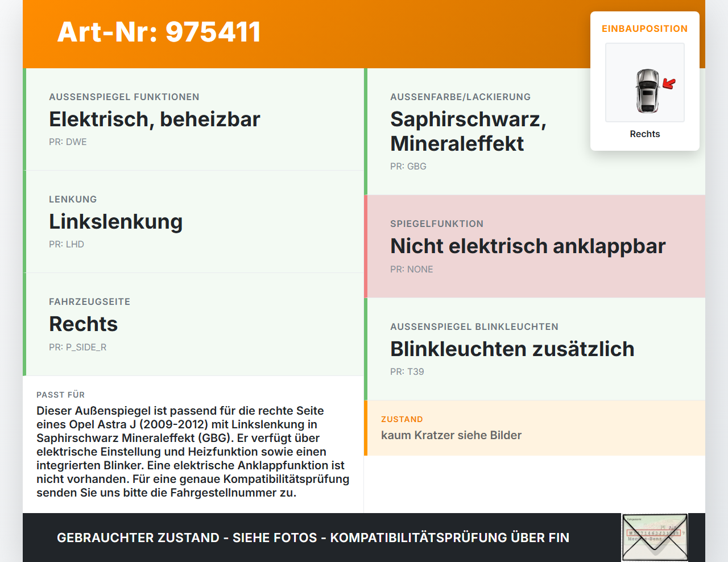The width and height of the screenshot is (728, 562).
Task: Select the Elektrisch, beheizbar value
Action: click(x=155, y=119)
